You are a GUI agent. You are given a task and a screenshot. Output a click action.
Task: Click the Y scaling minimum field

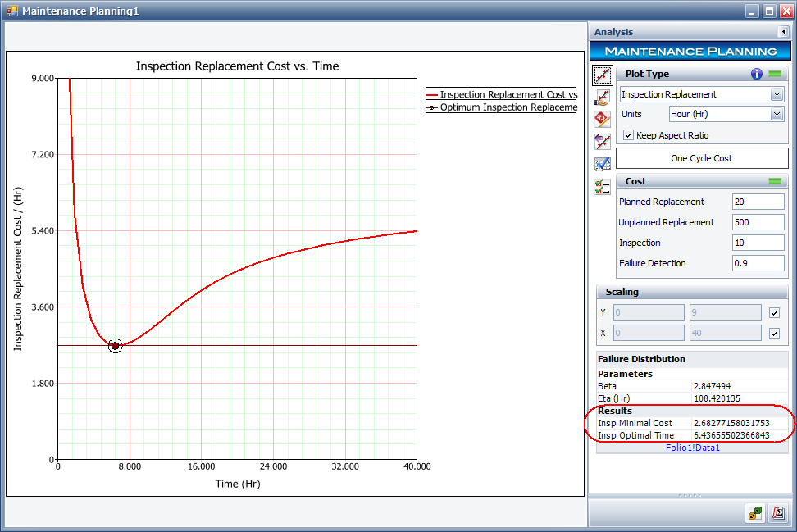click(649, 312)
